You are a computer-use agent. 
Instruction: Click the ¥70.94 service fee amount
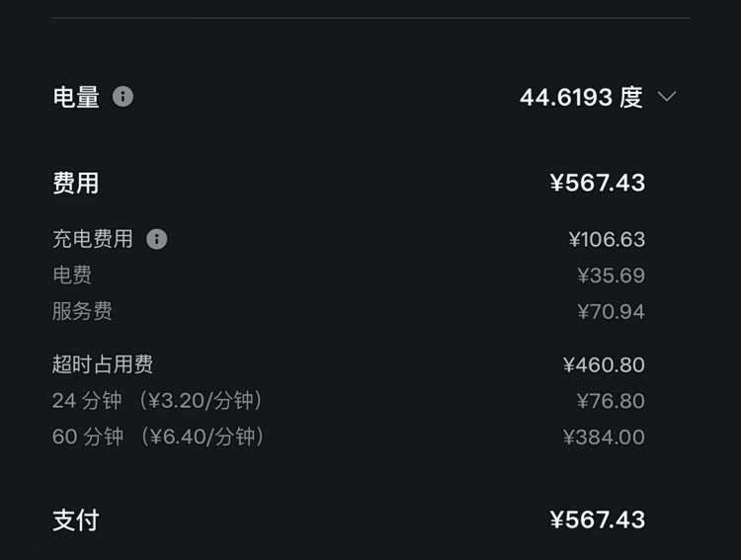pos(611,311)
